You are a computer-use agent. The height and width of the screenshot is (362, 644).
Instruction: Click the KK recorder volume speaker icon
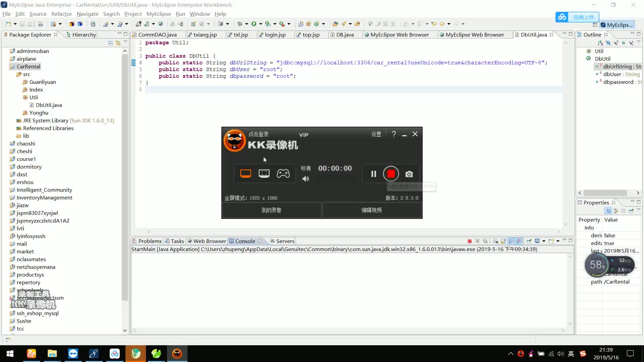click(x=306, y=179)
